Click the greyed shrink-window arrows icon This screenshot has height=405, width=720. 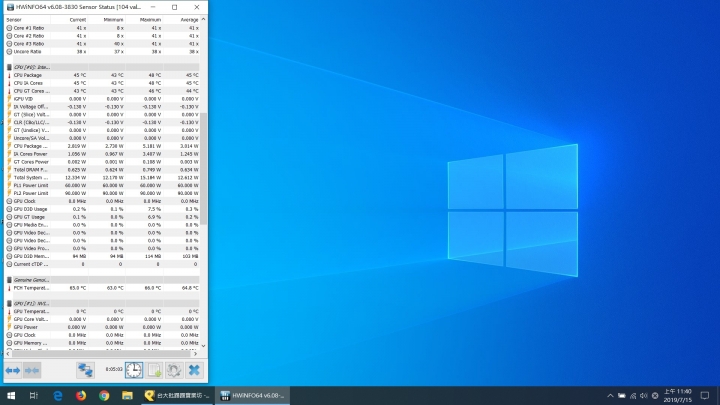(x=32, y=370)
